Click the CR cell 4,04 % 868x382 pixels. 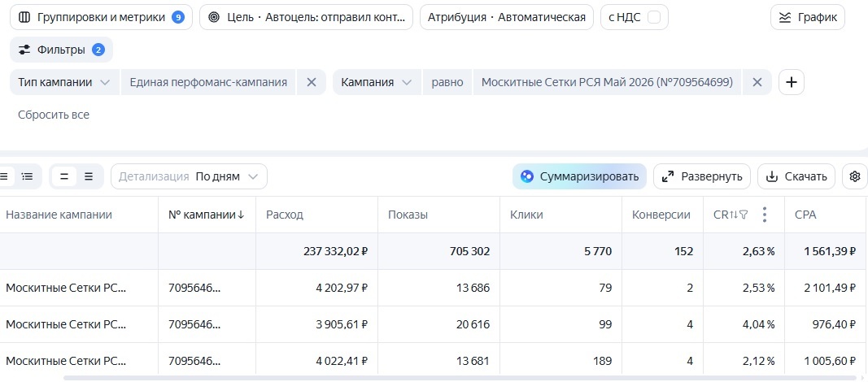click(x=758, y=324)
